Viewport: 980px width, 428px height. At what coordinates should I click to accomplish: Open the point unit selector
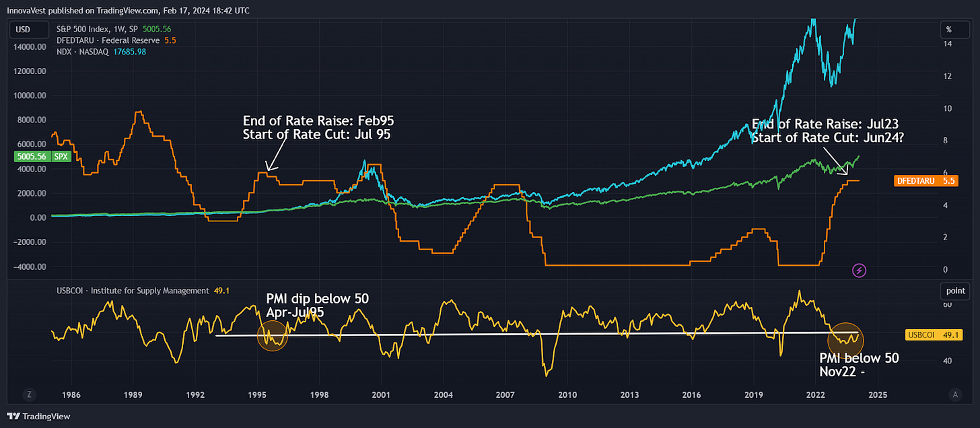pyautogui.click(x=955, y=291)
